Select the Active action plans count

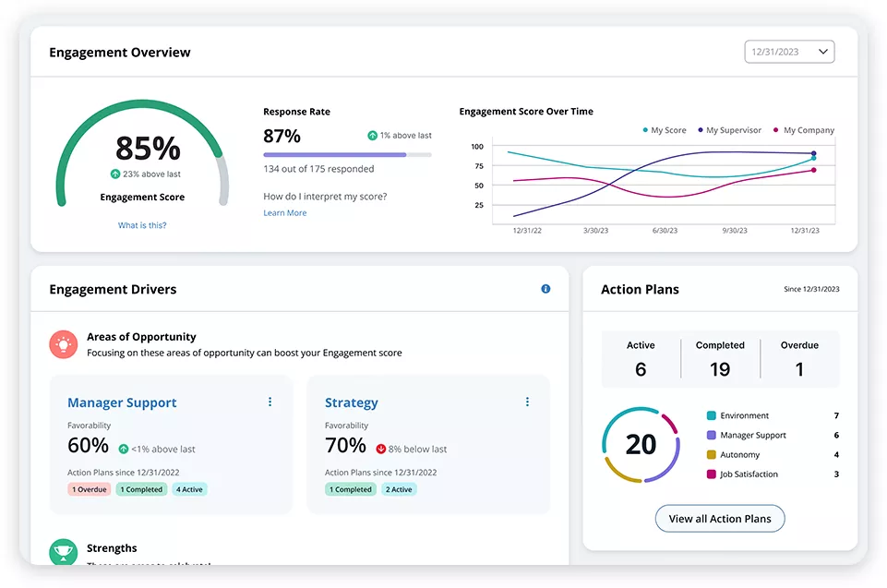coord(641,369)
